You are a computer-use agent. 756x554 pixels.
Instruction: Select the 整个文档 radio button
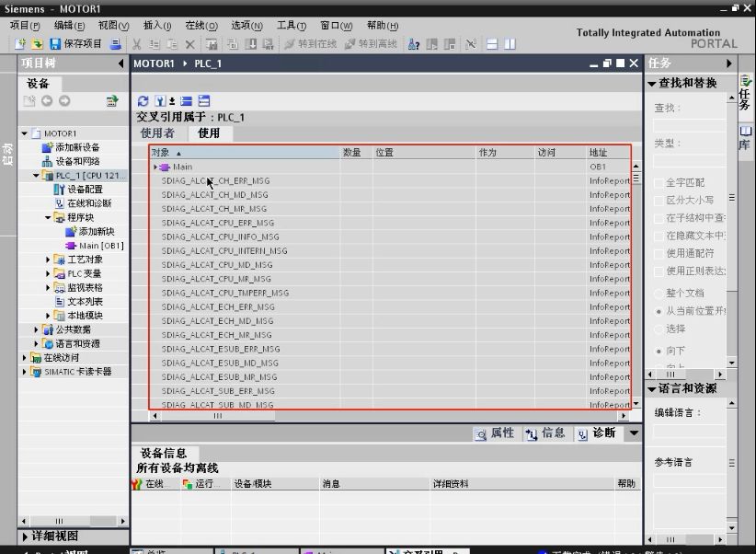(x=659, y=293)
